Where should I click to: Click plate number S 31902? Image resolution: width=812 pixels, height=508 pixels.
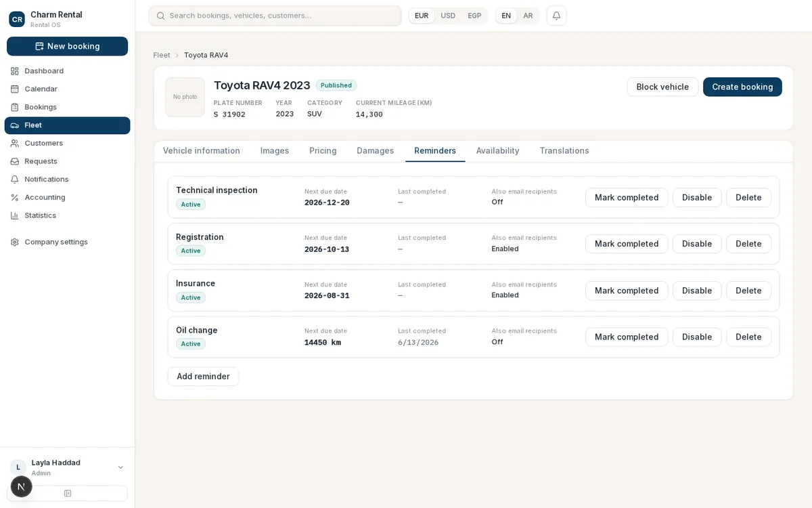pyautogui.click(x=229, y=114)
